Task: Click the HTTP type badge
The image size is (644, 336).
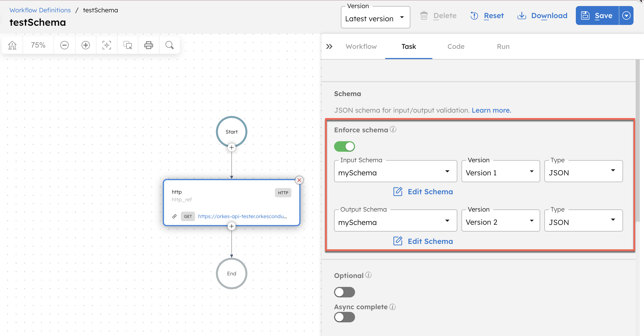Action: [283, 193]
